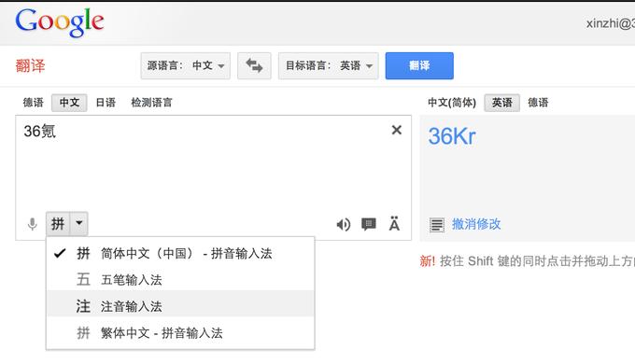Select 中文(简体) as target language
The width and height of the screenshot is (635, 364).
coord(452,103)
